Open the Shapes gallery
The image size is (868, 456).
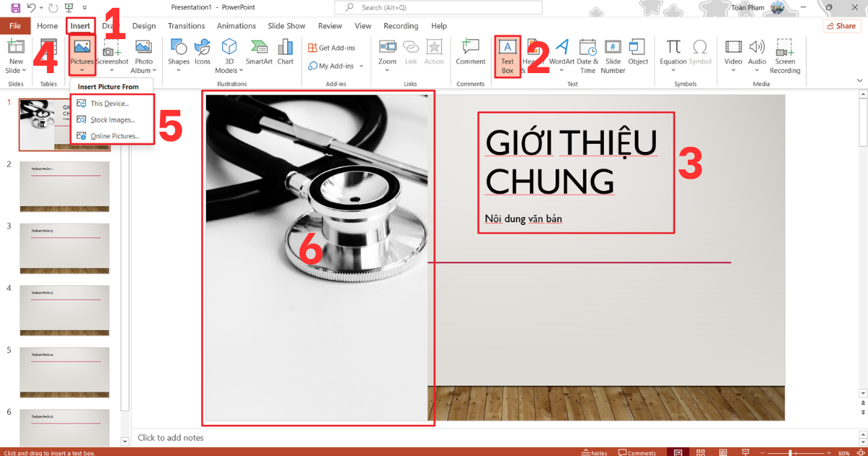(x=179, y=56)
